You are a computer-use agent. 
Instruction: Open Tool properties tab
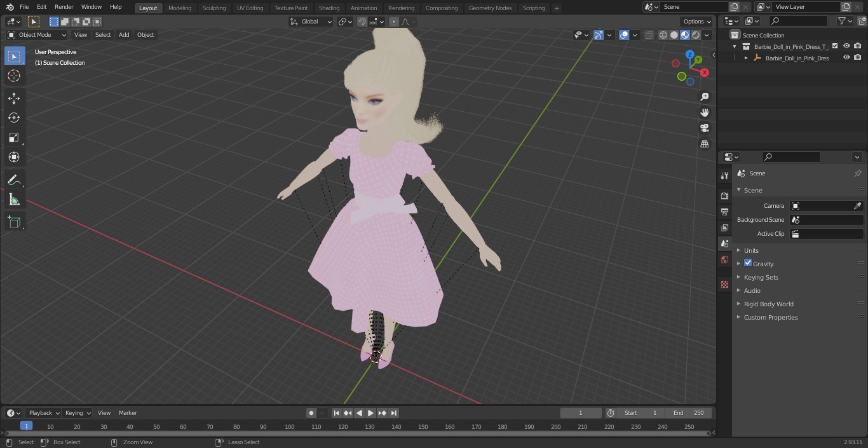tap(724, 176)
